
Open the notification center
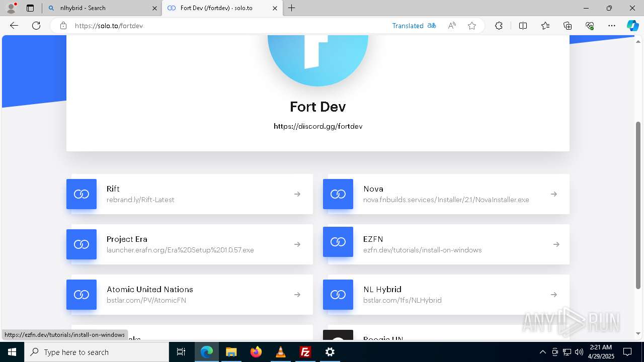coord(627,352)
